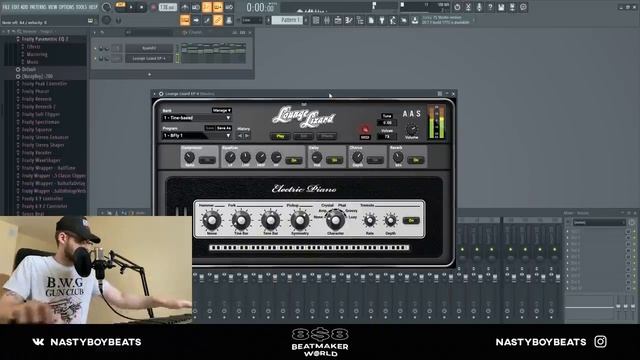Switch to the Play tab in Lounge Lizard
Viewport: 640px width, 360px height.
[280, 136]
